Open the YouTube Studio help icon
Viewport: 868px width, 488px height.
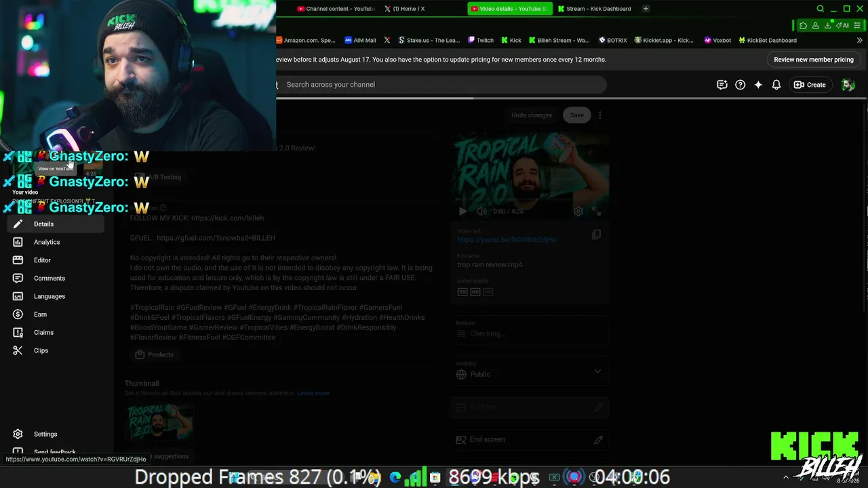741,85
